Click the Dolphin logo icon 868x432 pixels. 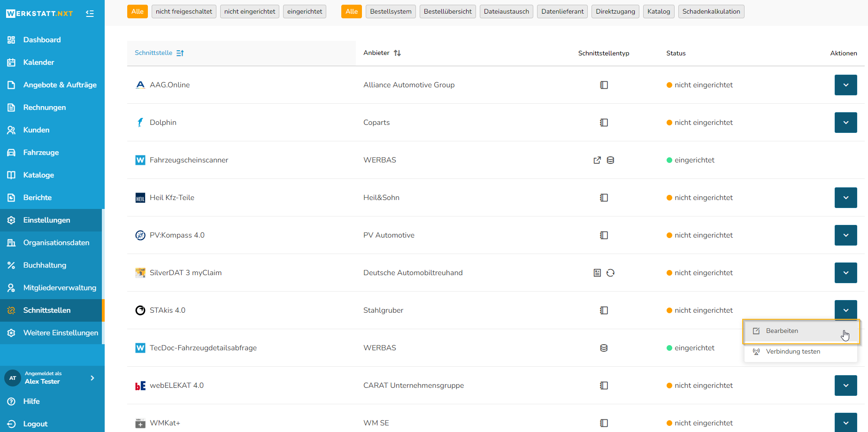(140, 123)
